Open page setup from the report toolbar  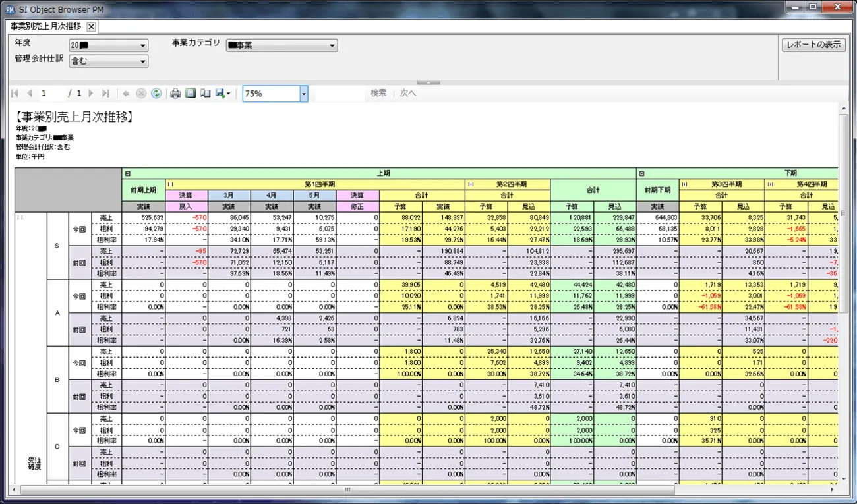[205, 94]
